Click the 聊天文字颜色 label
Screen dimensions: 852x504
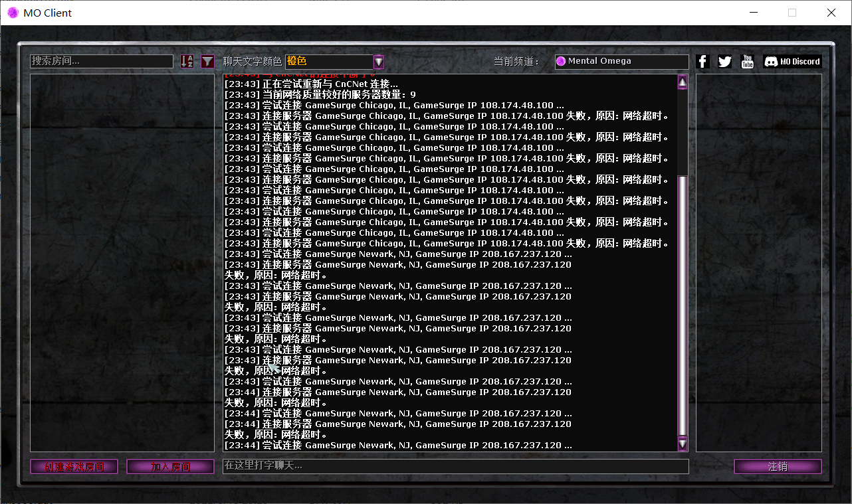point(253,62)
